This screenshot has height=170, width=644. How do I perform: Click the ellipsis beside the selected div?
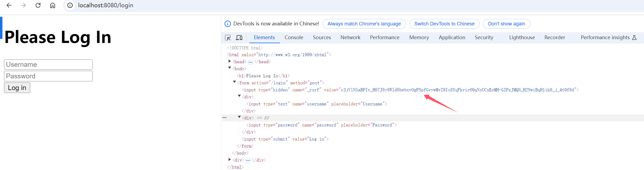click(224, 118)
